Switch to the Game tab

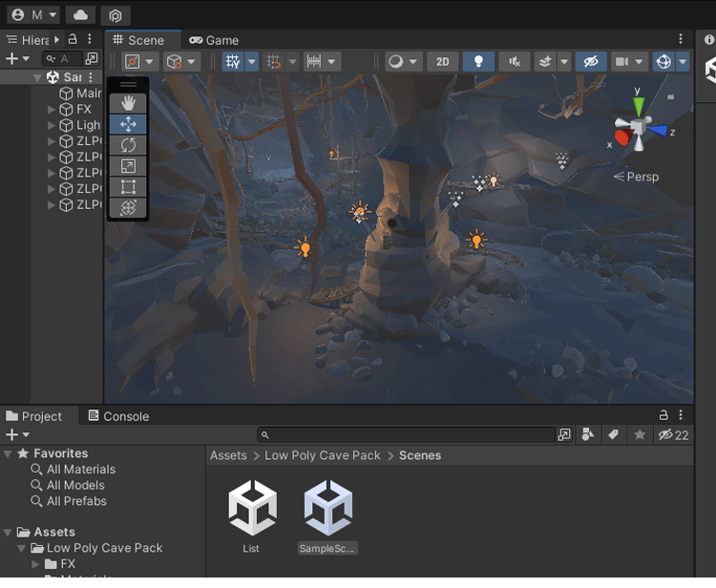214,40
